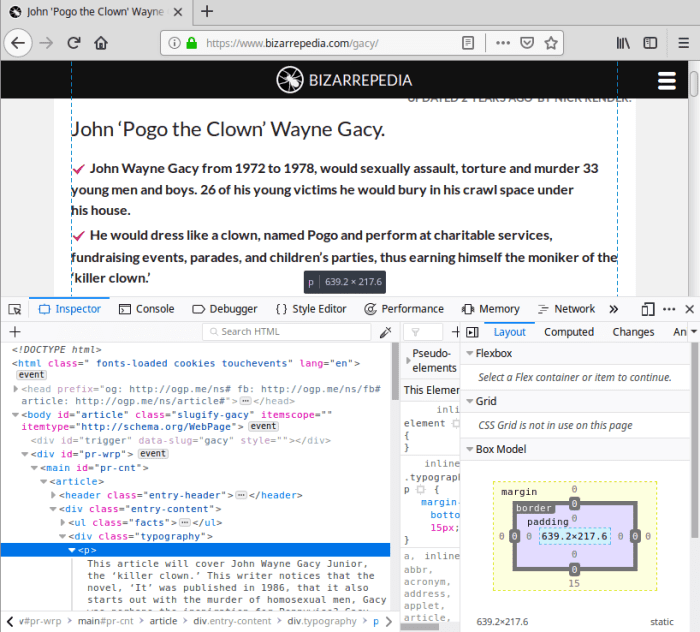Switch to the Console tab
The image size is (700, 632).
click(x=146, y=309)
